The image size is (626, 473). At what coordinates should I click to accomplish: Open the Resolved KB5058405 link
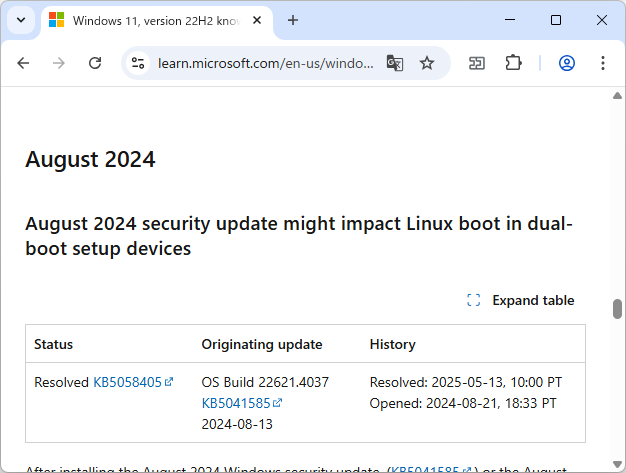(x=133, y=382)
